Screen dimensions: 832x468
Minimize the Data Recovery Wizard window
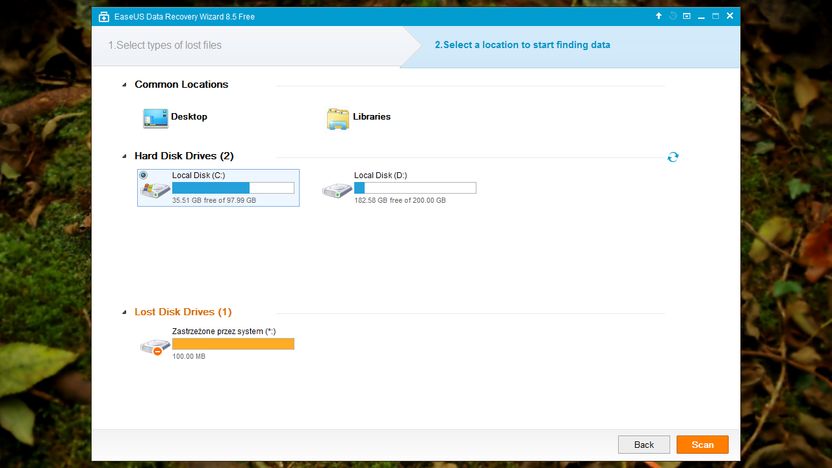701,16
